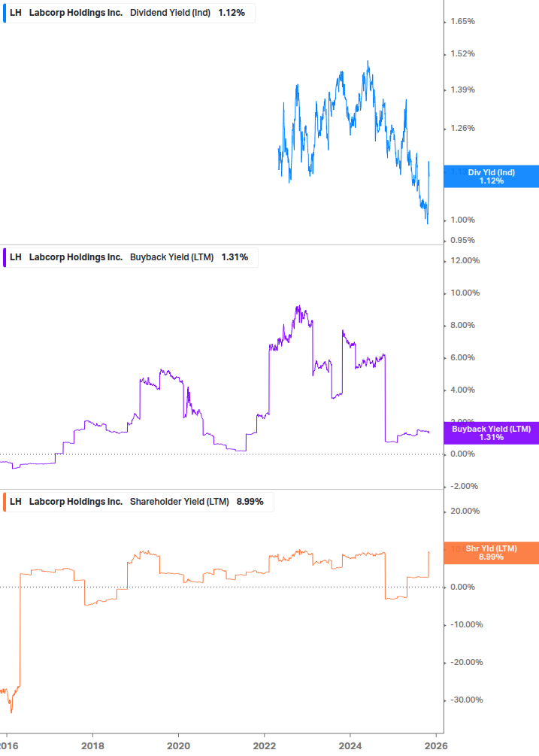Click the -10.00% axis label
539x756 pixels.
pyautogui.click(x=466, y=624)
